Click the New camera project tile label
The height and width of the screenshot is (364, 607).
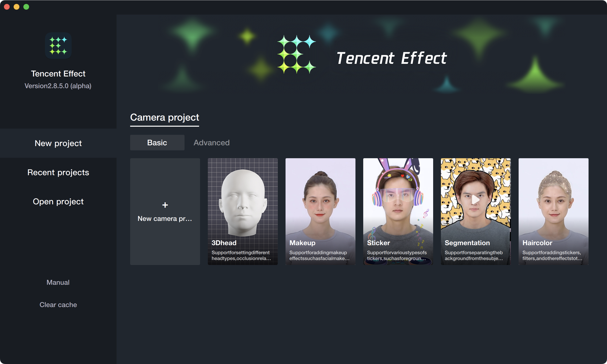[x=165, y=219]
